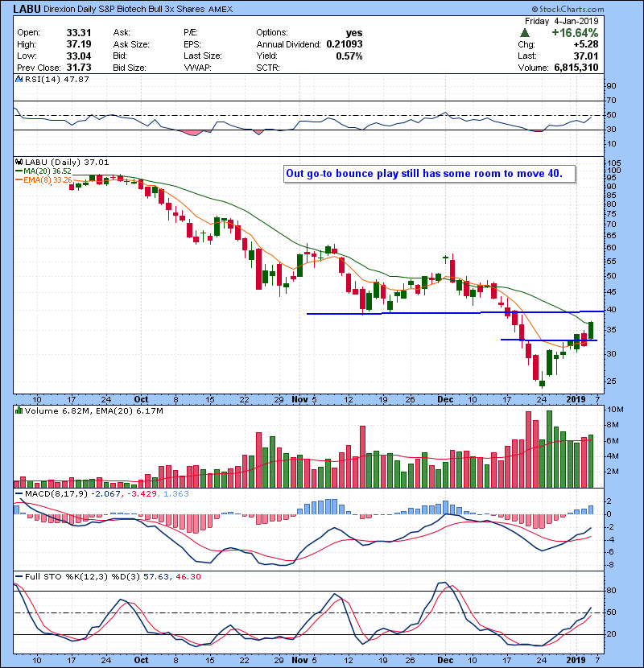
Task: Click the stochastic value 57.63
Action: (x=155, y=577)
